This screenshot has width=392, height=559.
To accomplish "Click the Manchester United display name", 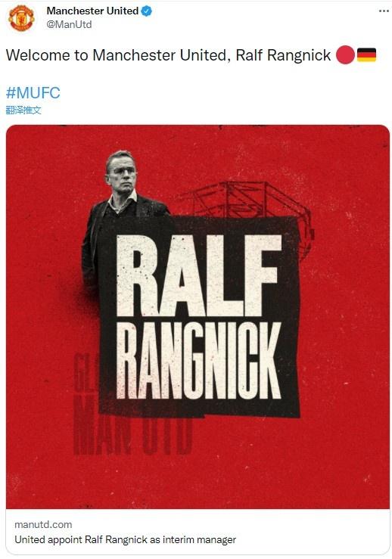I will [x=92, y=11].
